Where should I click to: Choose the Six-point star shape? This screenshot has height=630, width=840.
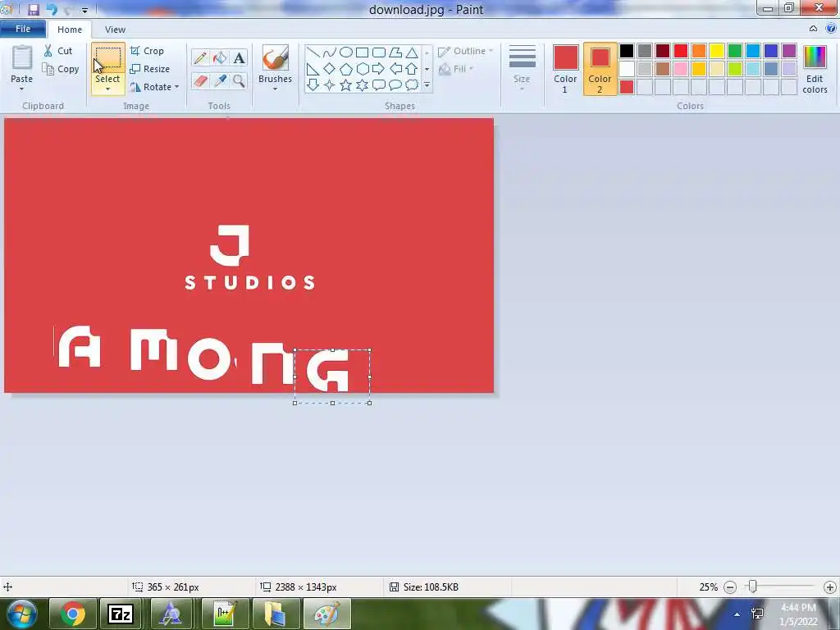click(362, 84)
